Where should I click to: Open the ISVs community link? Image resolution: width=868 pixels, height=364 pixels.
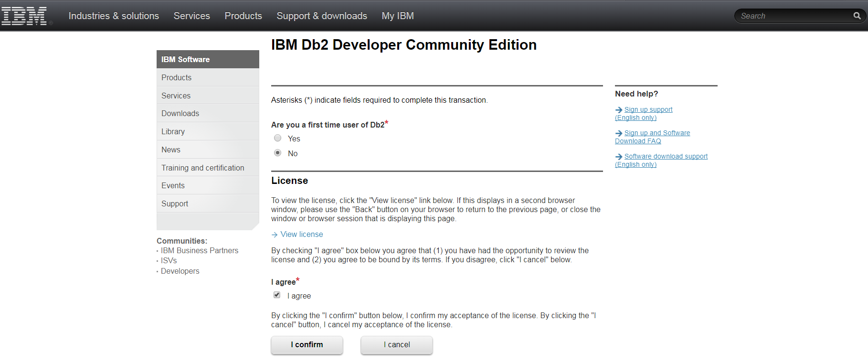coord(169,260)
